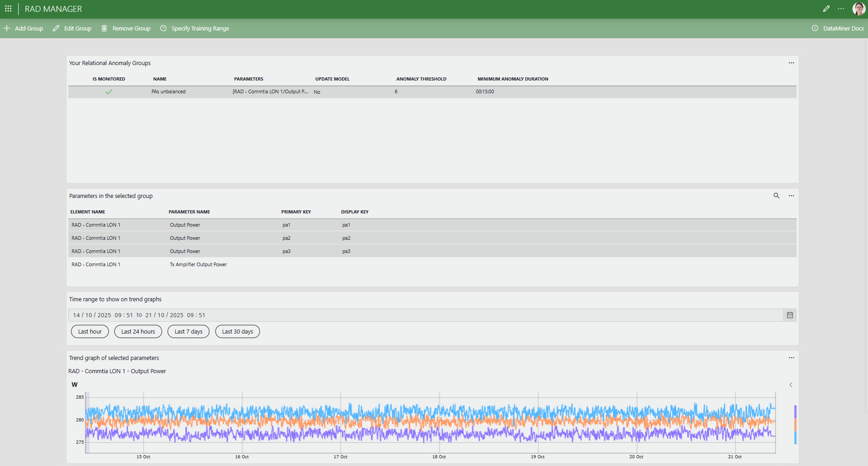The width and height of the screenshot is (868, 466).
Task: Select the Last 24 hours range
Action: pos(137,331)
